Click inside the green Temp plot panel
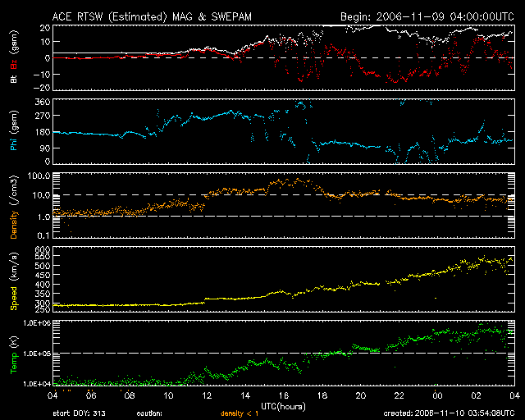 pos(284,353)
